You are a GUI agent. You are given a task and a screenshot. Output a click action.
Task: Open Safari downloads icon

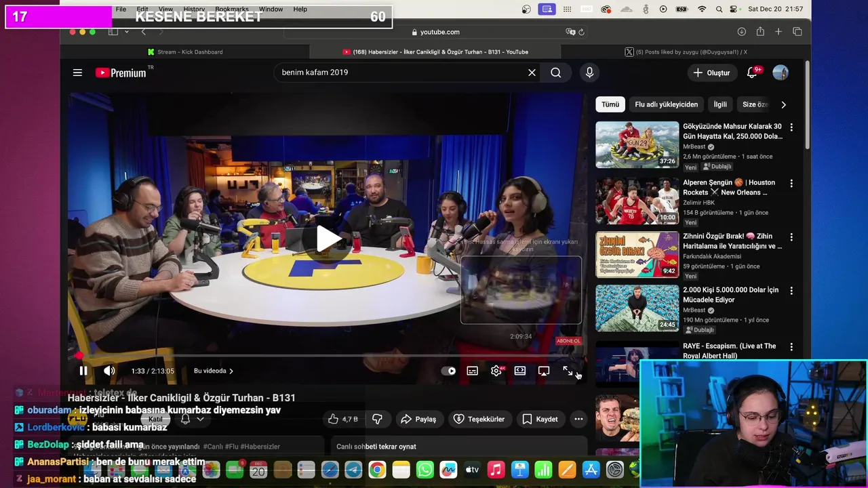pyautogui.click(x=742, y=32)
